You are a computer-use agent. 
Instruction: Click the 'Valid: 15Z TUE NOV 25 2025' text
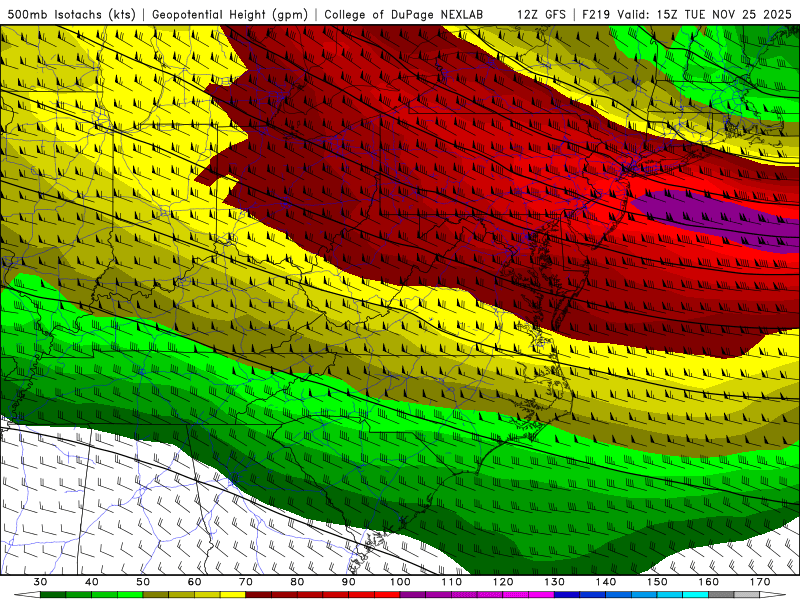click(704, 14)
